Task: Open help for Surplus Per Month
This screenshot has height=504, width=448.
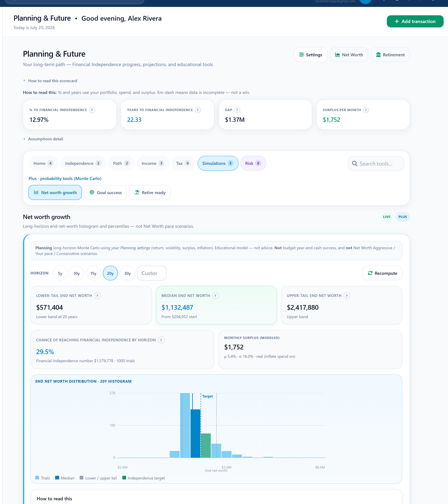Action: (366, 110)
